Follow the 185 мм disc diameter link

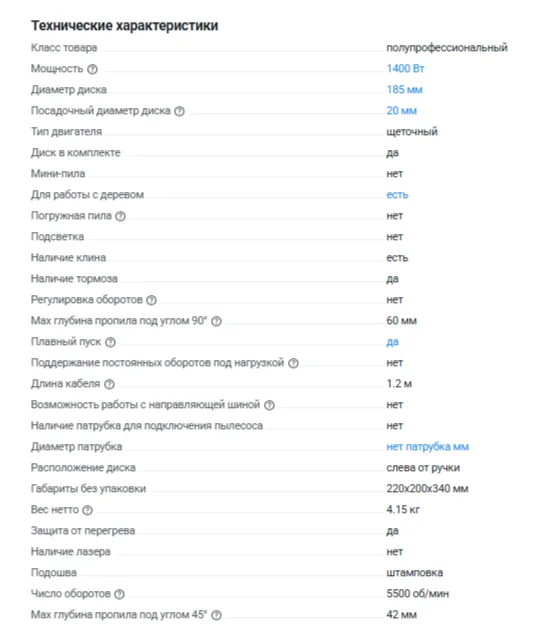[404, 90]
